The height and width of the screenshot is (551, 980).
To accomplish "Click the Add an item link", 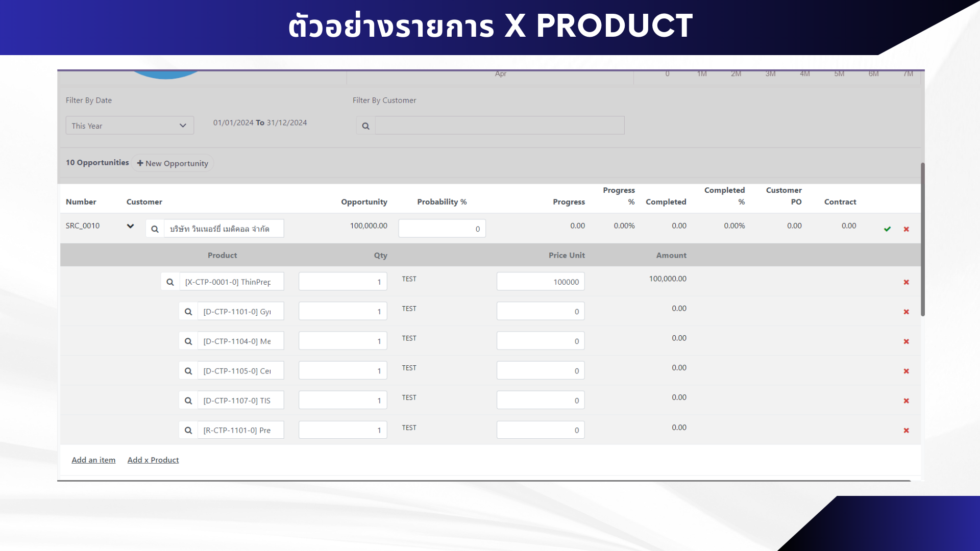I will (x=93, y=460).
